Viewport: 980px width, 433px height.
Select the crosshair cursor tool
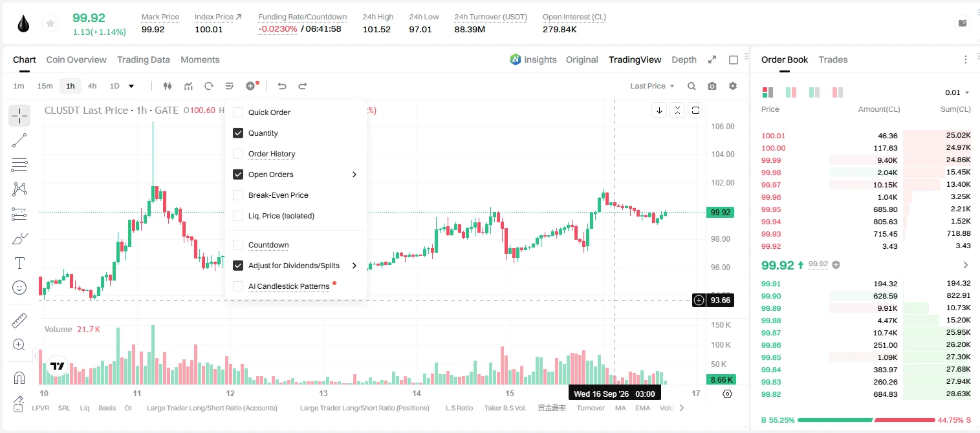[19, 116]
